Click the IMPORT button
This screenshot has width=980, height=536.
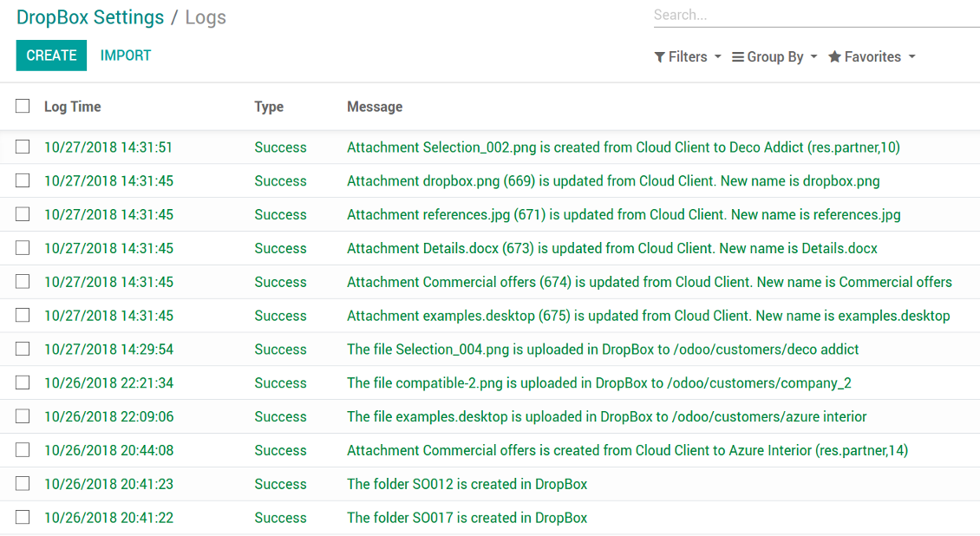(126, 56)
